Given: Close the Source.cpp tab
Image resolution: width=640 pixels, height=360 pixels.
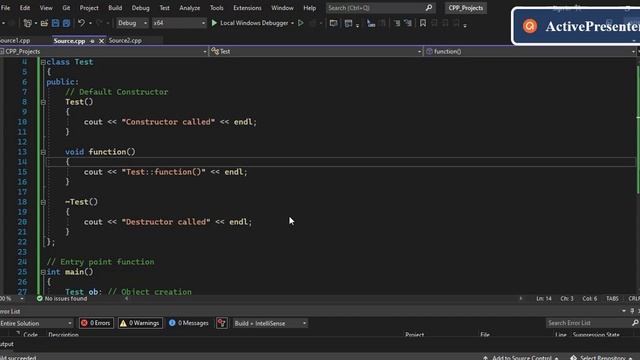Looking at the screenshot, I should (101, 41).
